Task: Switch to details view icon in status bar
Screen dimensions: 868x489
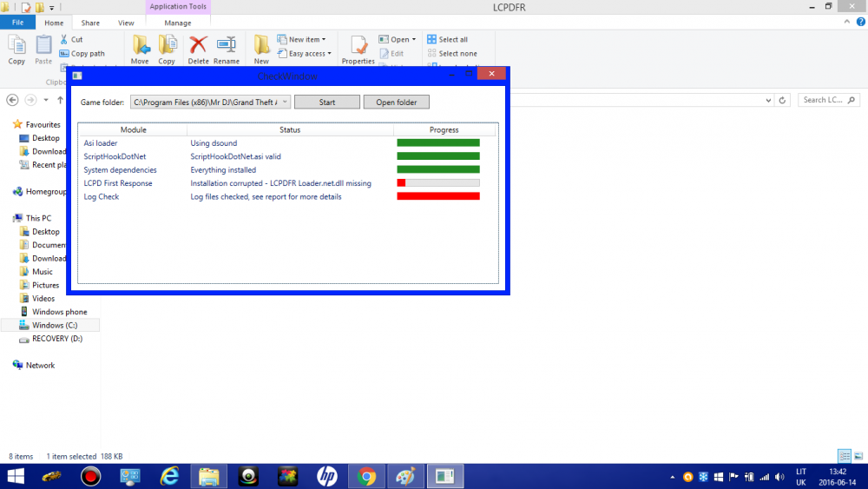Action: tap(845, 456)
